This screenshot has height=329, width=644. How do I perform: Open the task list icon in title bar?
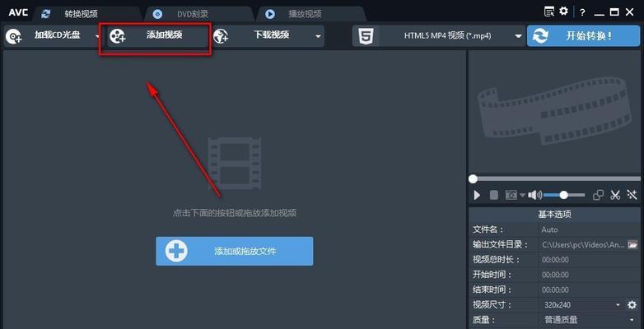(548, 12)
